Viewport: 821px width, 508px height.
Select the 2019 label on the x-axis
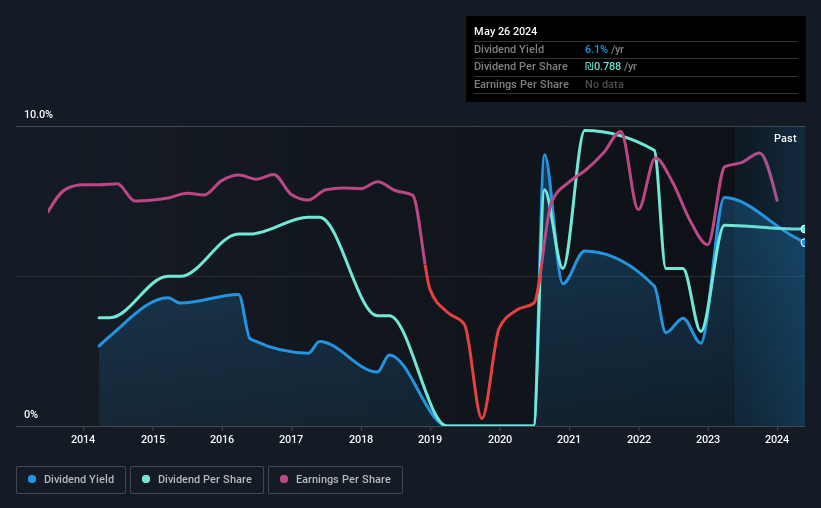430,439
